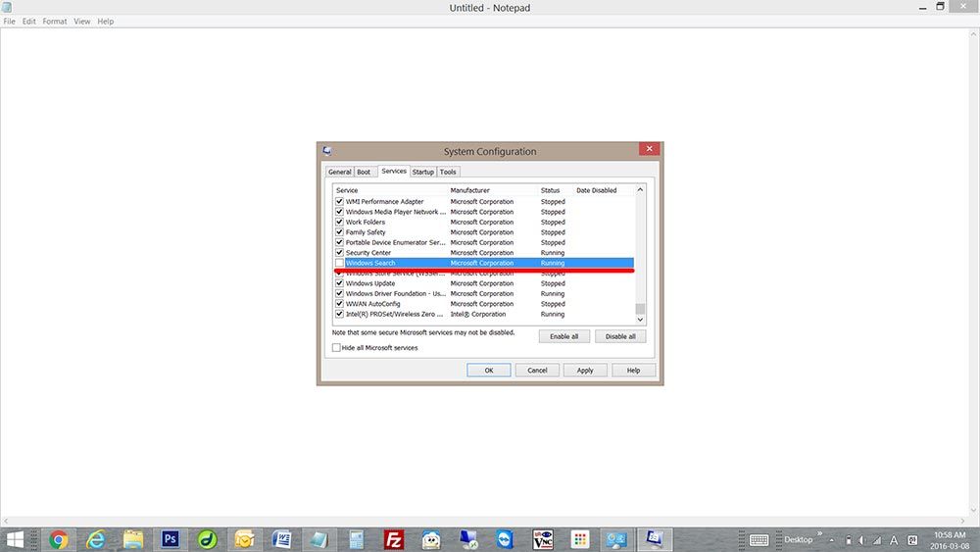The height and width of the screenshot is (552, 980).
Task: Open File Explorer from taskbar
Action: (x=132, y=539)
